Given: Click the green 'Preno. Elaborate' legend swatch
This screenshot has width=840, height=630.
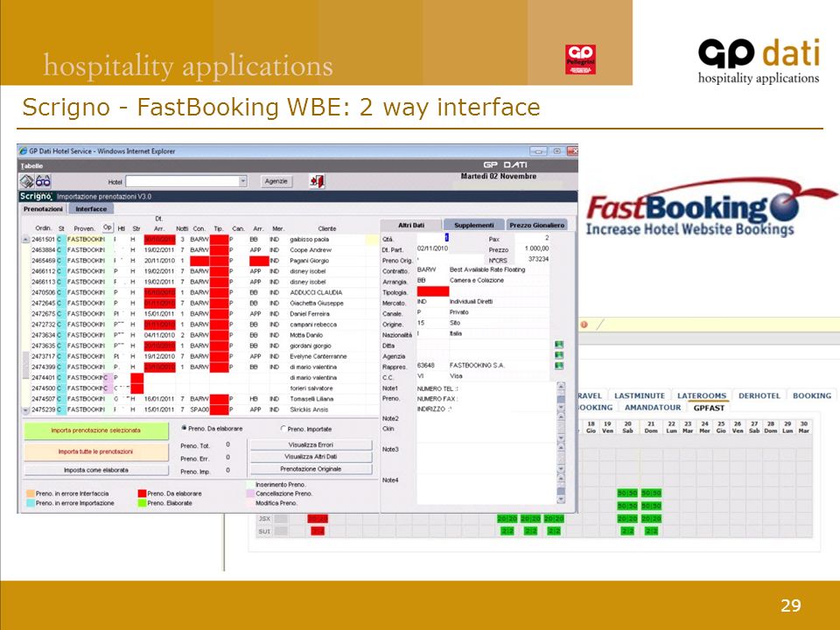Looking at the screenshot, I should [142, 503].
